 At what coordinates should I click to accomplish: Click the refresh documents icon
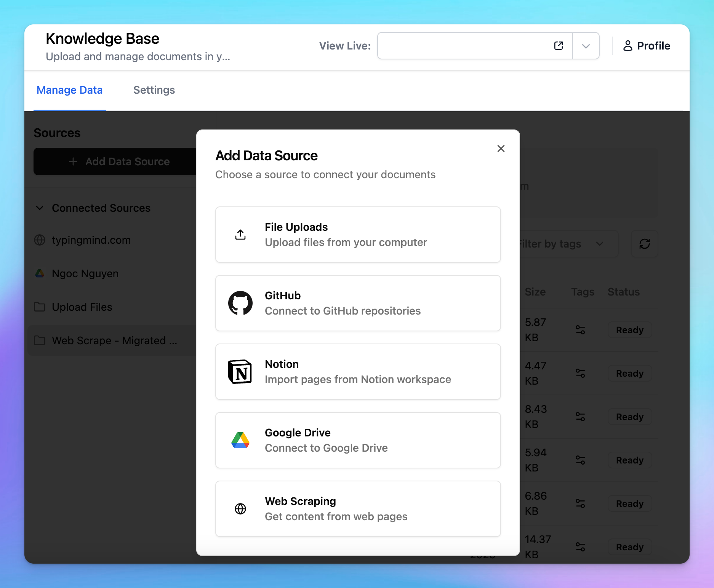(645, 244)
